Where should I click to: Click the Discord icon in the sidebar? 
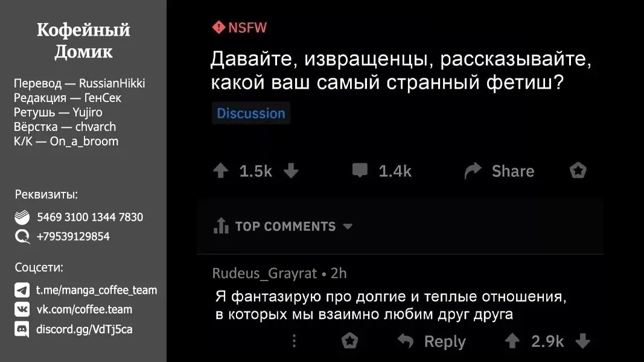coord(22,329)
